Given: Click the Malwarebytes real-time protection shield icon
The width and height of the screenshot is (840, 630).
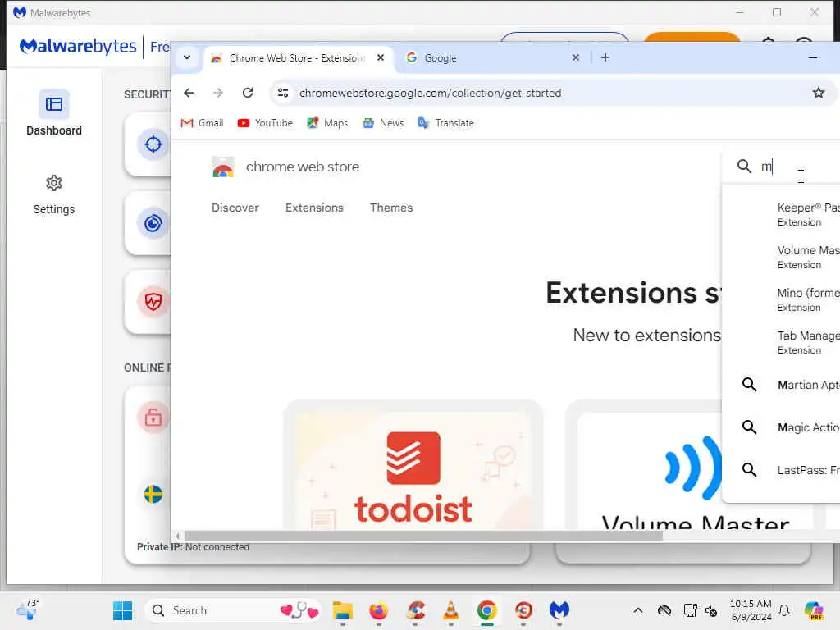Looking at the screenshot, I should tap(153, 302).
